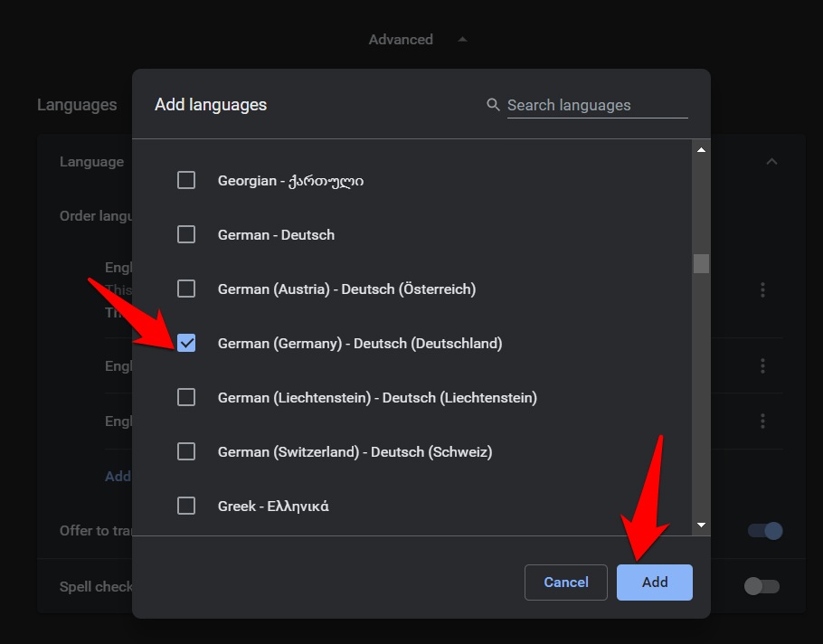Select German (Austria) checkbox

click(186, 289)
